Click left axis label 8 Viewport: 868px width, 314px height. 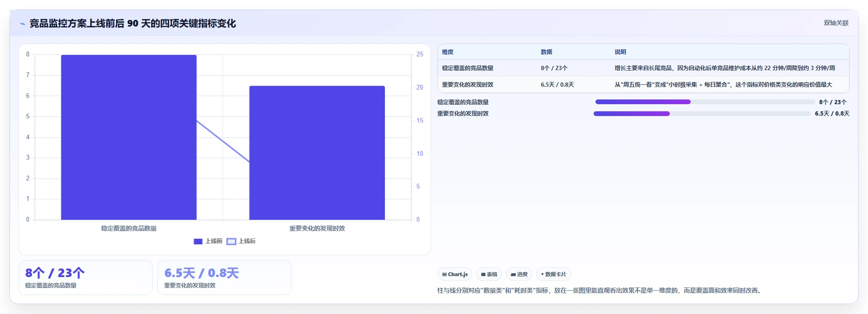click(x=27, y=54)
